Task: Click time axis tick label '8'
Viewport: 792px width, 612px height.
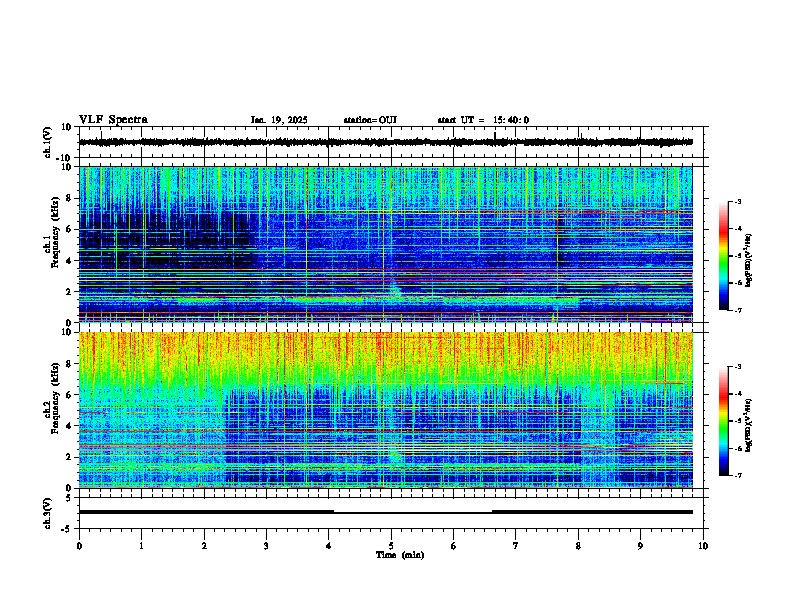Action: tap(578, 546)
